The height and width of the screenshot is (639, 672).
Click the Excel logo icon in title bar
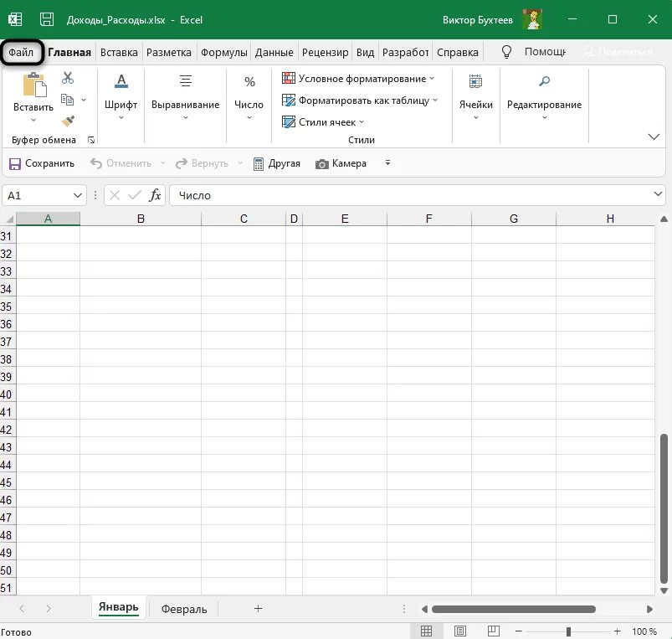coord(15,20)
